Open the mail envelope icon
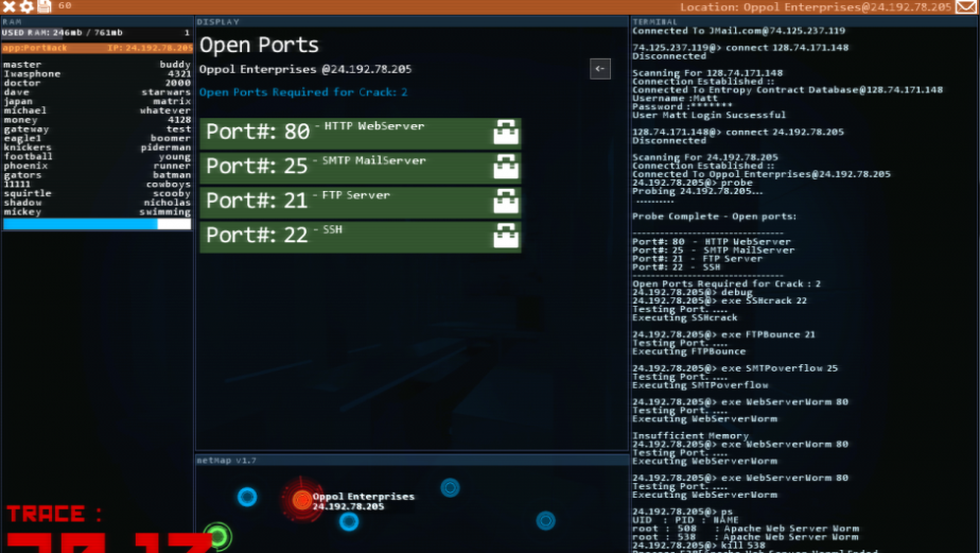 (966, 7)
